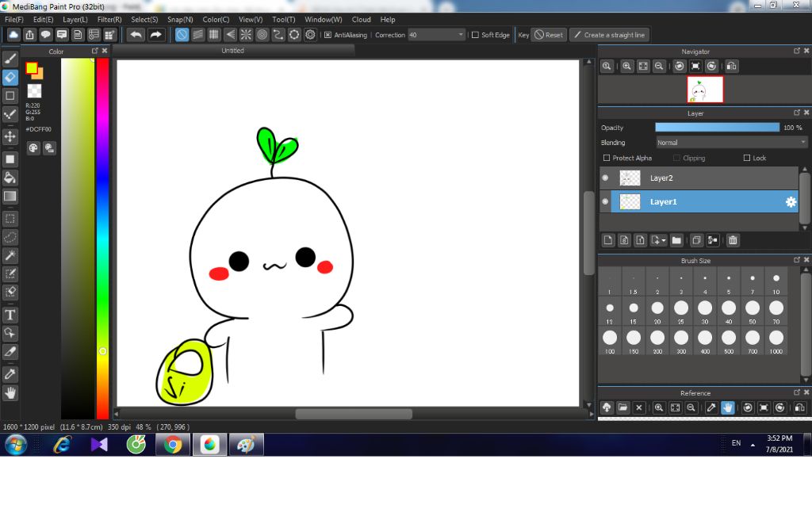Select the Move tool
Image resolution: width=812 pixels, height=524 pixels.
pos(10,136)
